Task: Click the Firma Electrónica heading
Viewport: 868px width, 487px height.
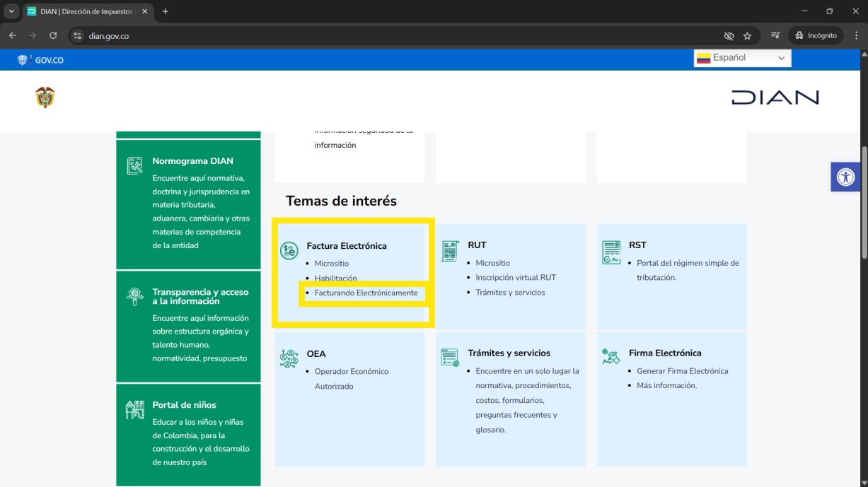Action: [665, 353]
